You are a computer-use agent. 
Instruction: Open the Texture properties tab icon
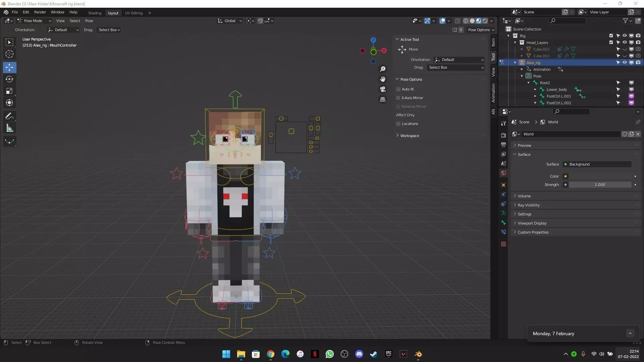[503, 244]
